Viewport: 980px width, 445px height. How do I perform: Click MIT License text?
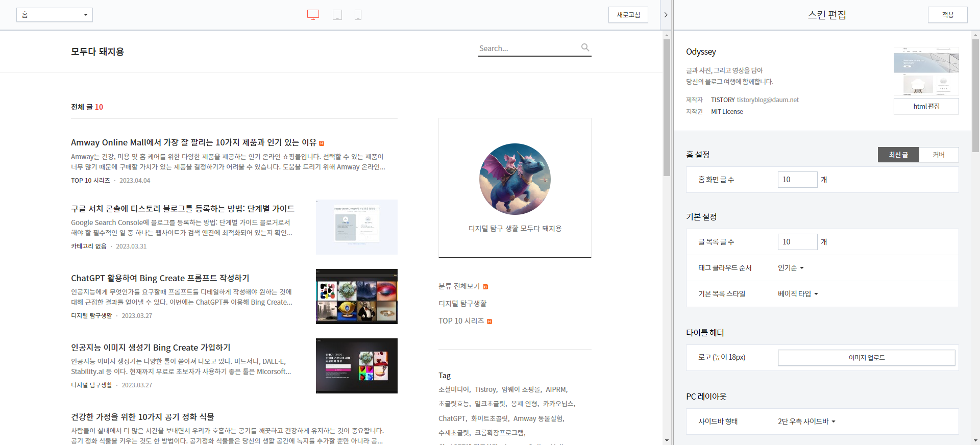pos(727,112)
